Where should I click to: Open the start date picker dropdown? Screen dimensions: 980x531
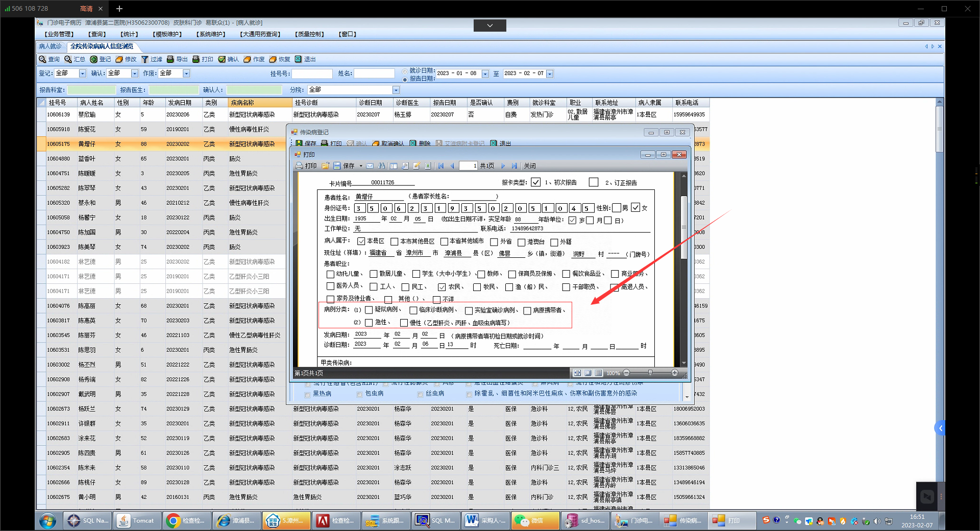[x=485, y=74]
